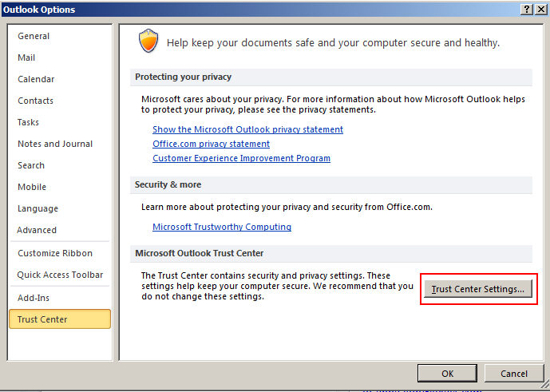Open Trust Center Settings dialog
Viewport: 550px width, 392px height.
[x=478, y=289]
